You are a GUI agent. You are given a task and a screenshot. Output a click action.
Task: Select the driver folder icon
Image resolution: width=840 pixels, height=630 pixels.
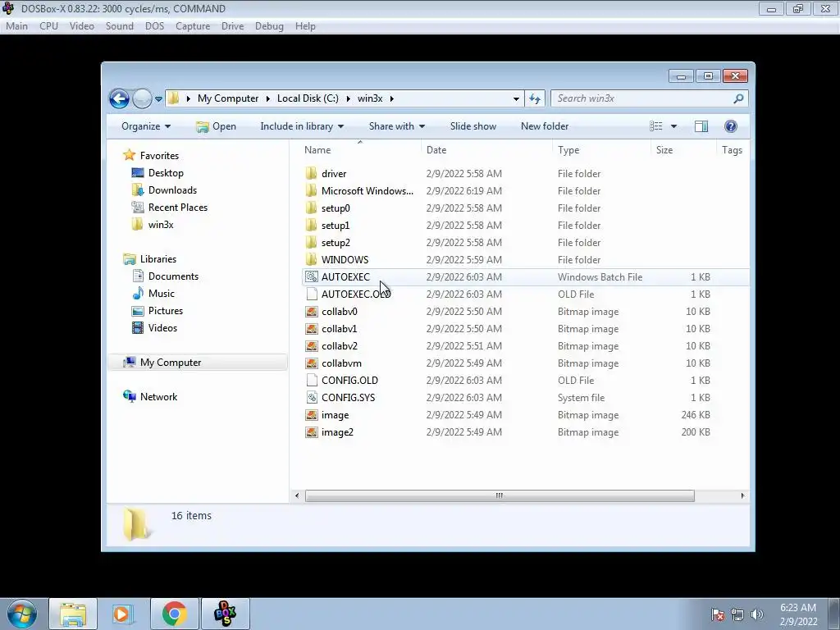point(311,174)
